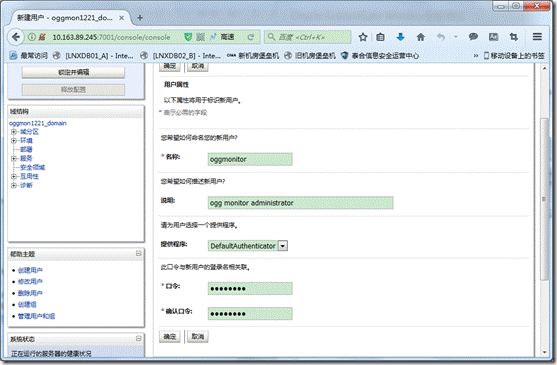This screenshot has height=365, width=557.
Task: Open the DefaultAuthenticator provider dropdown
Action: tap(248, 246)
